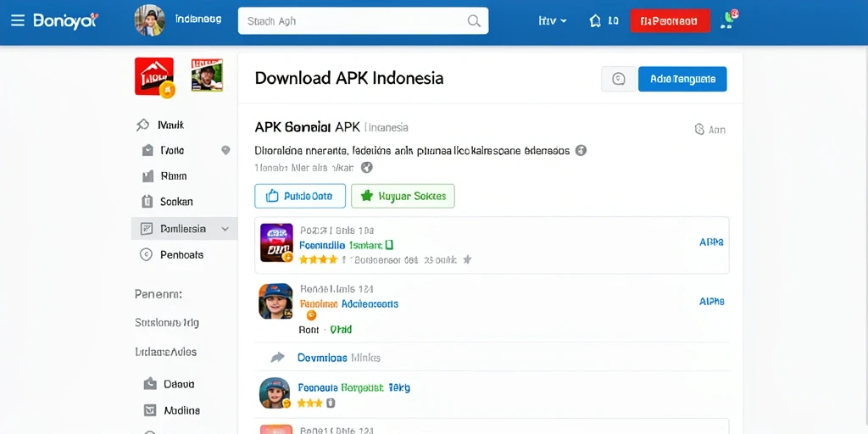The height and width of the screenshot is (434, 868).
Task: Select Sonkan sidebar item
Action: pyautogui.click(x=176, y=202)
